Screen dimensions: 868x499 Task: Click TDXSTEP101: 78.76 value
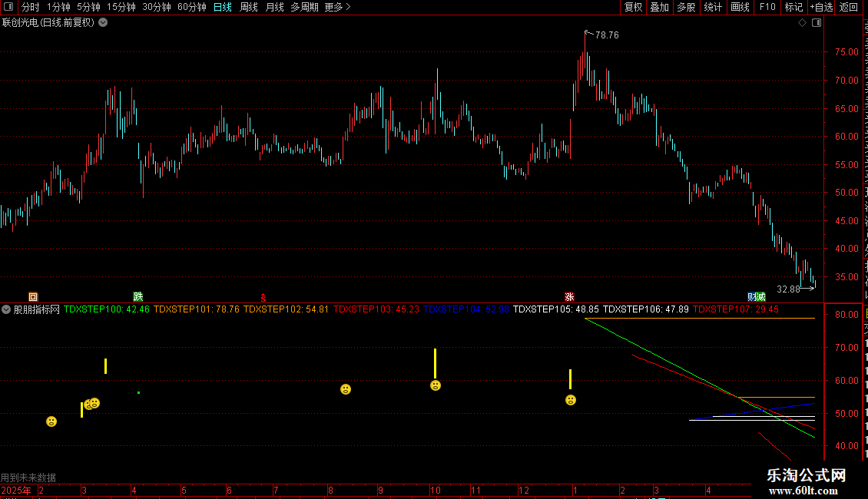[197, 309]
